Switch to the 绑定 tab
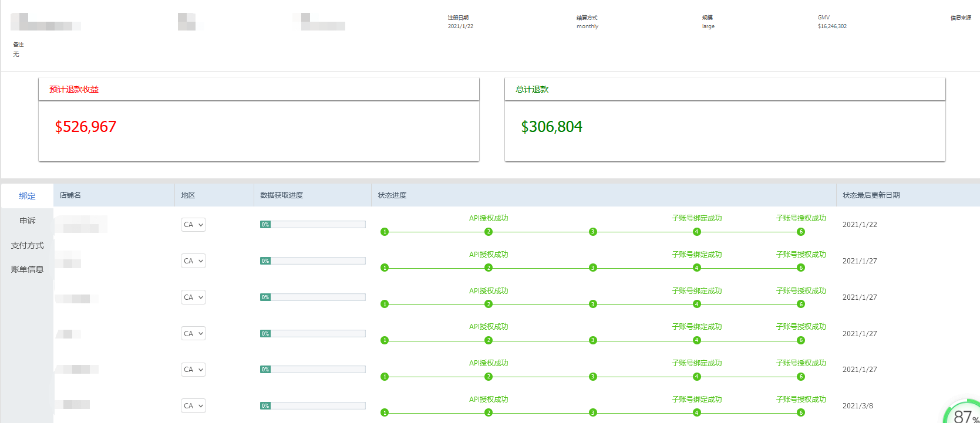980x423 pixels. pyautogui.click(x=27, y=196)
